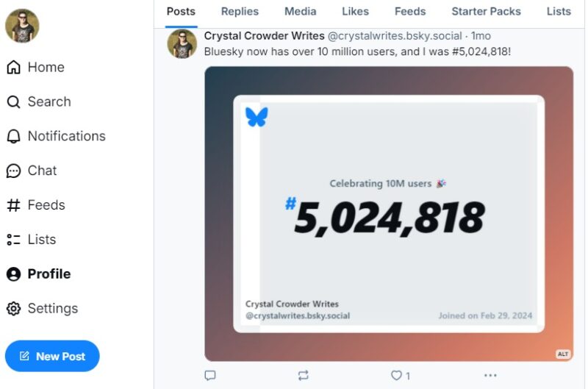Click the Crystal Crowder Writes author link
This screenshot has height=389, width=588.
pyautogui.click(x=264, y=35)
